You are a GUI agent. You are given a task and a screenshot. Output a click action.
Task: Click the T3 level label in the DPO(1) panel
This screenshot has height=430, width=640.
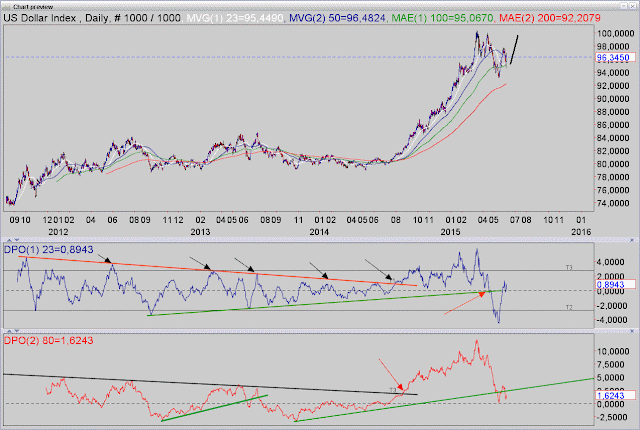(x=569, y=268)
